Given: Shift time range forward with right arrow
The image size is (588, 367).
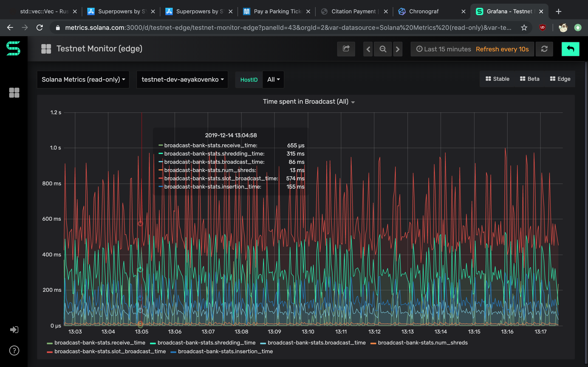Looking at the screenshot, I should pyautogui.click(x=398, y=49).
